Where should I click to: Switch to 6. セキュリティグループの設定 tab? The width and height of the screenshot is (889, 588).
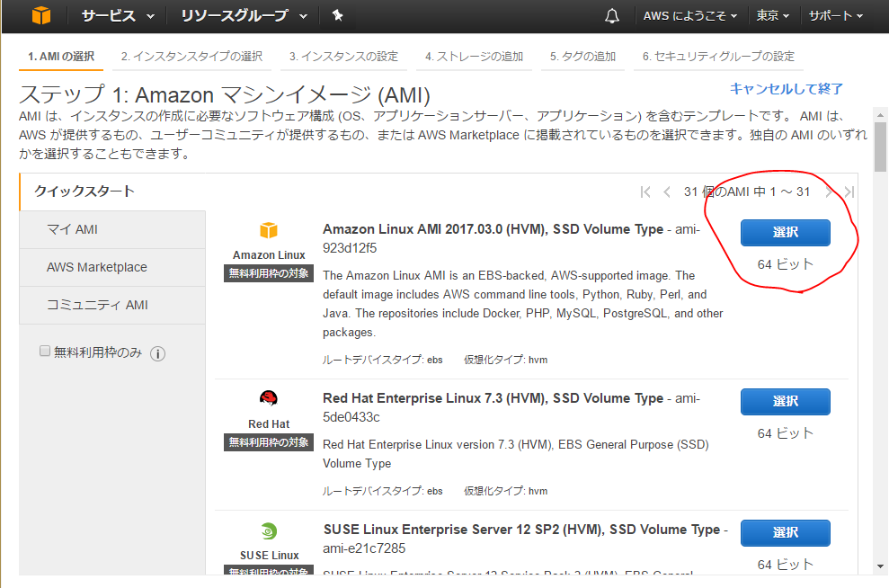point(718,56)
